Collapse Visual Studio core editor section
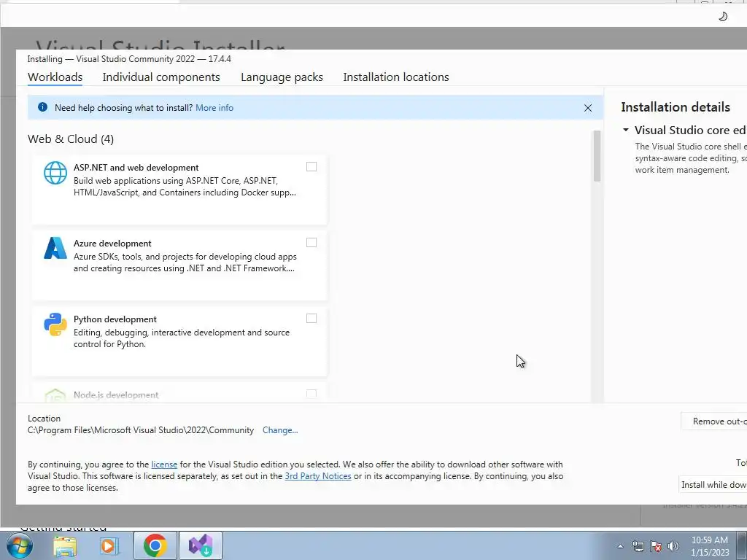The image size is (747, 560). tap(626, 130)
